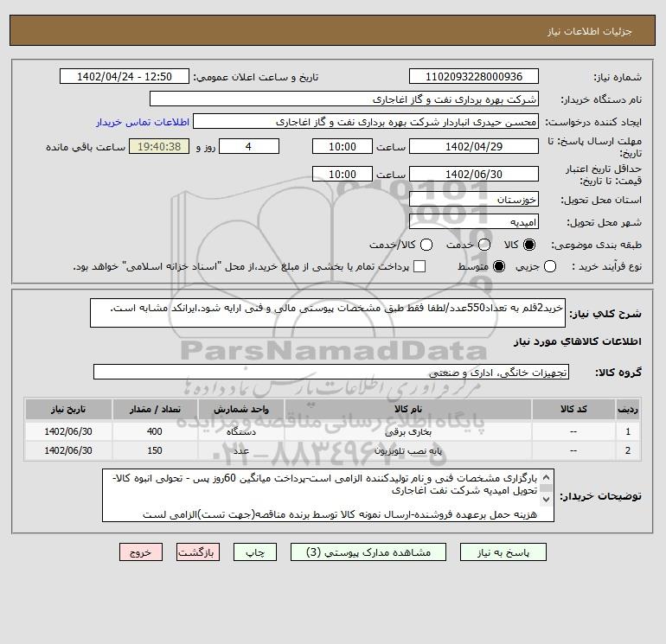Click the buyer notes text area

(328, 496)
